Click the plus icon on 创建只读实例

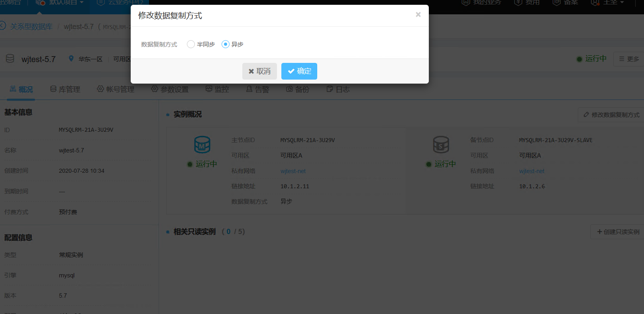pos(599,232)
